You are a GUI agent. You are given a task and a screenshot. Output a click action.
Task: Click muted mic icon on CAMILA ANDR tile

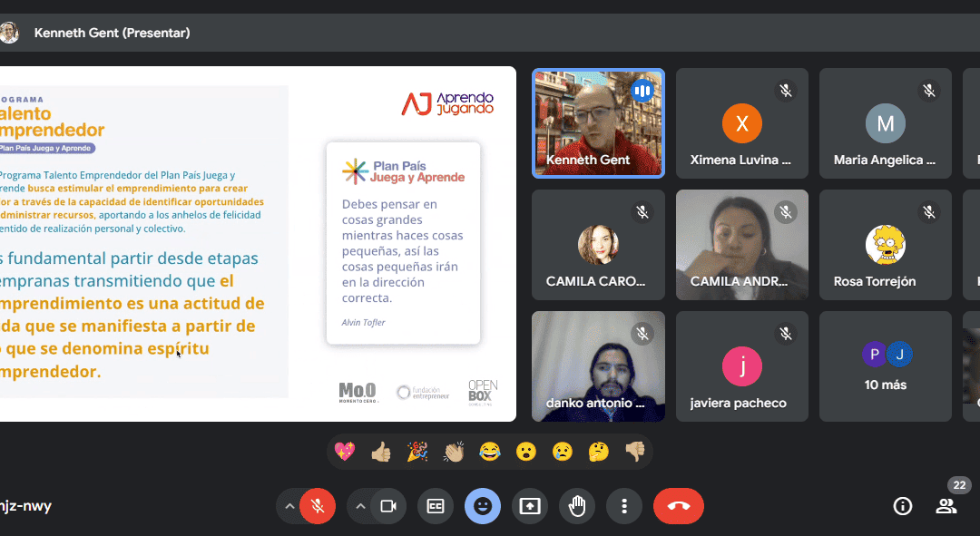(x=786, y=212)
